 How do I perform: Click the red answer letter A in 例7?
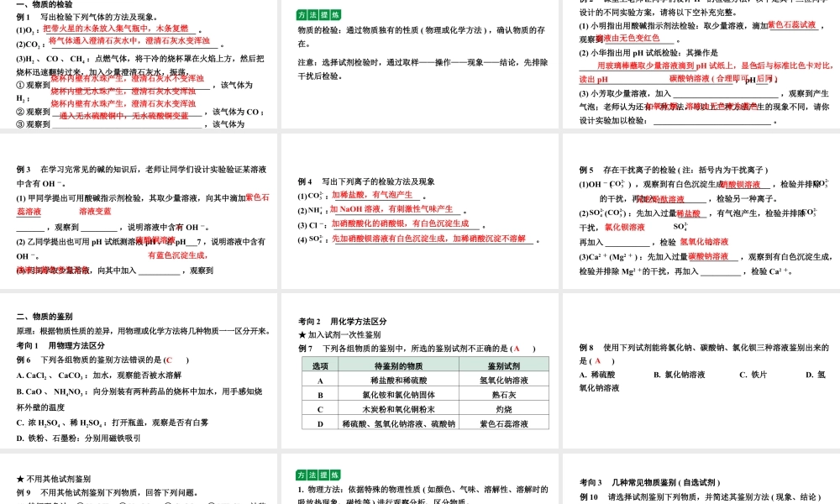click(517, 349)
